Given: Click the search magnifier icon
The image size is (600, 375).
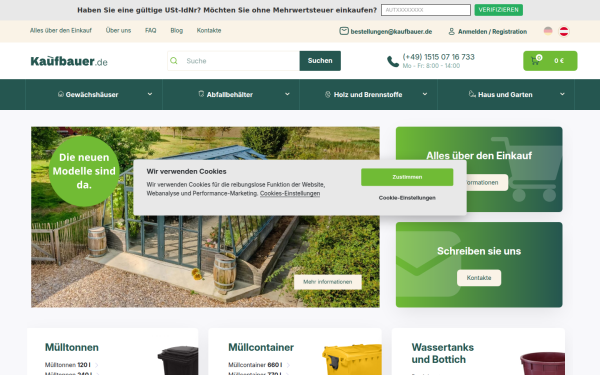Looking at the screenshot, I should pos(174,61).
